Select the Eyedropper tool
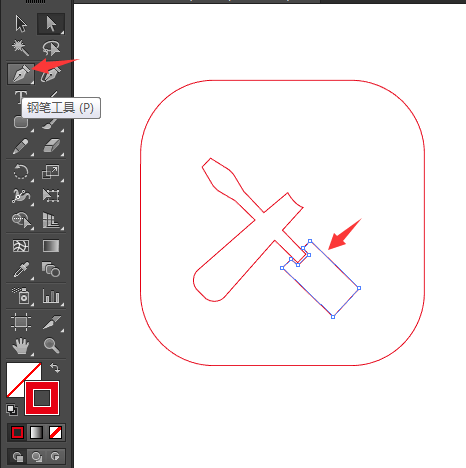Image resolution: width=466 pixels, height=468 pixels. [x=21, y=270]
